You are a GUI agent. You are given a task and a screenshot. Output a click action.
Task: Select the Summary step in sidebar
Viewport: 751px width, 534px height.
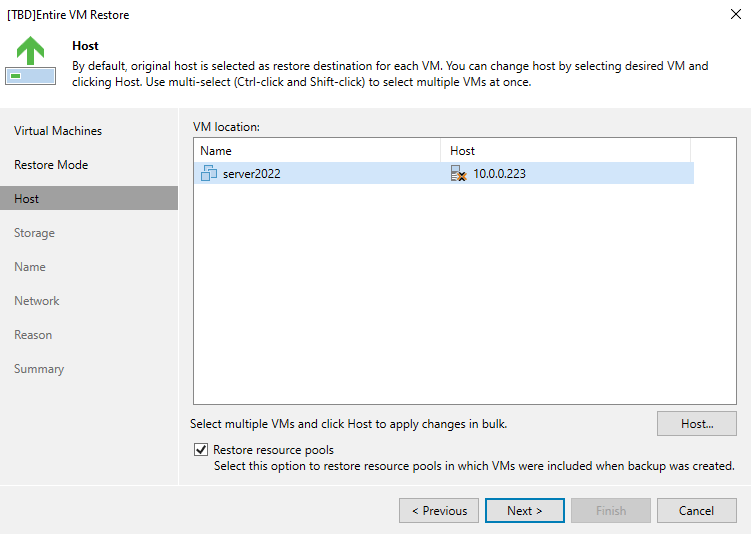[x=39, y=369]
